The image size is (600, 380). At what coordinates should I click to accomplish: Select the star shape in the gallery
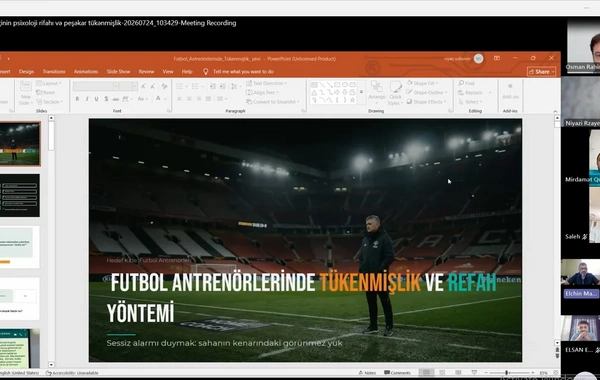pos(352,100)
